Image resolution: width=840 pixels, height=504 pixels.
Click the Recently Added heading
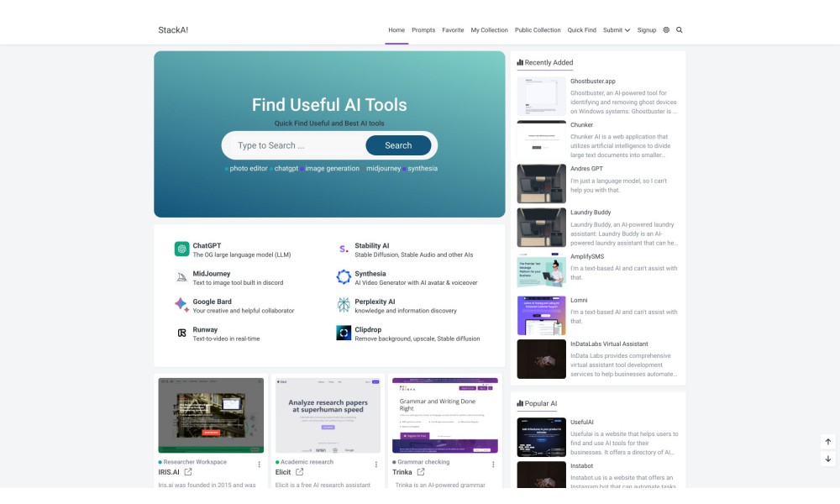545,62
